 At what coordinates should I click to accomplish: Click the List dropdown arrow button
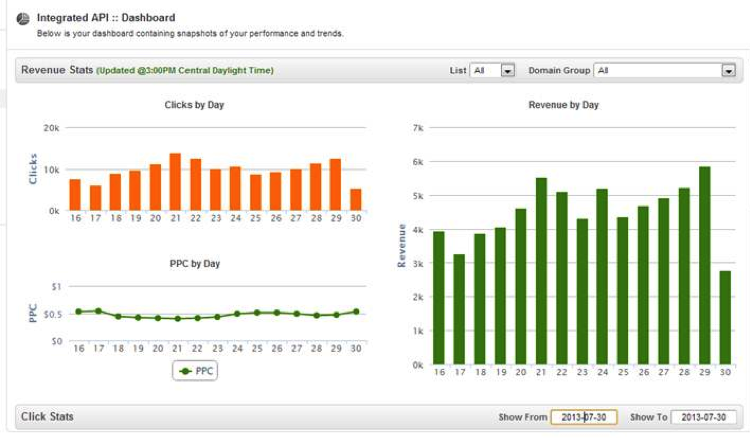507,71
